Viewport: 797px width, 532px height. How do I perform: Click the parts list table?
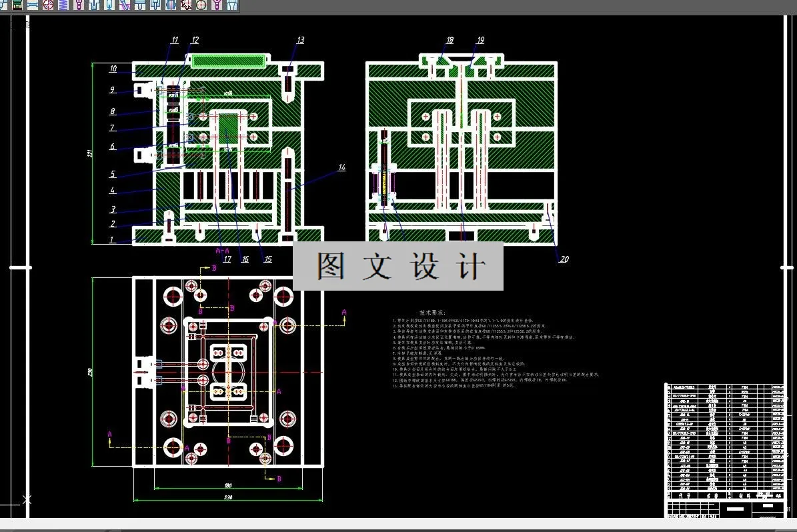725,441
